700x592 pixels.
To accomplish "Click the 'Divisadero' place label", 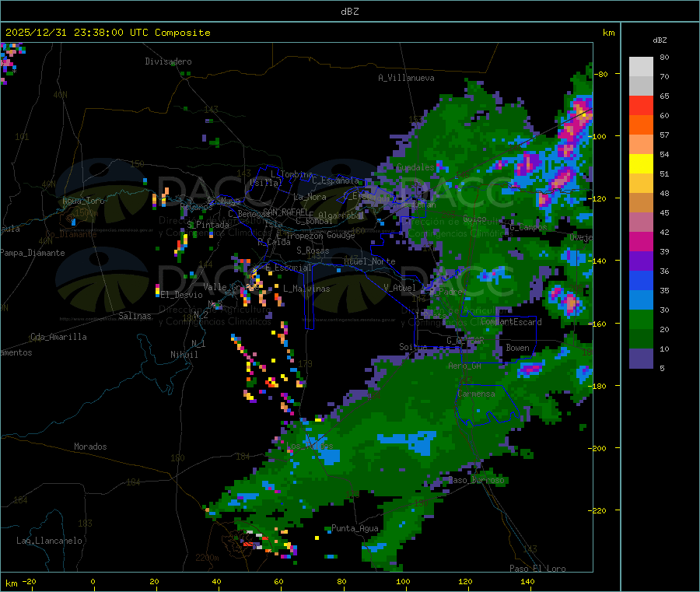I will click(168, 61).
